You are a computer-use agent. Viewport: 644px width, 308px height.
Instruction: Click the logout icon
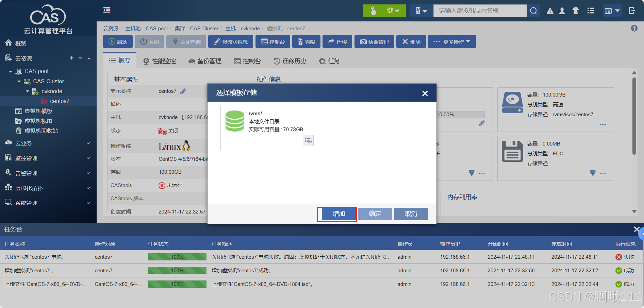(632, 11)
